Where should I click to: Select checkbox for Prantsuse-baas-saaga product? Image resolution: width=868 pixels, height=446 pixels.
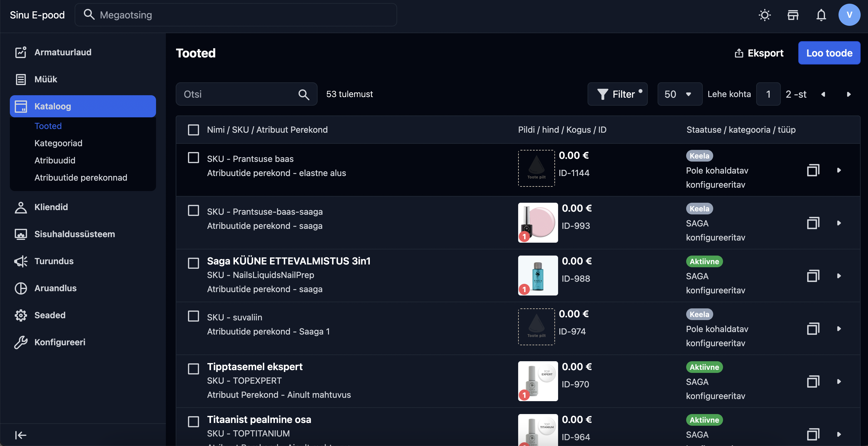click(x=194, y=210)
